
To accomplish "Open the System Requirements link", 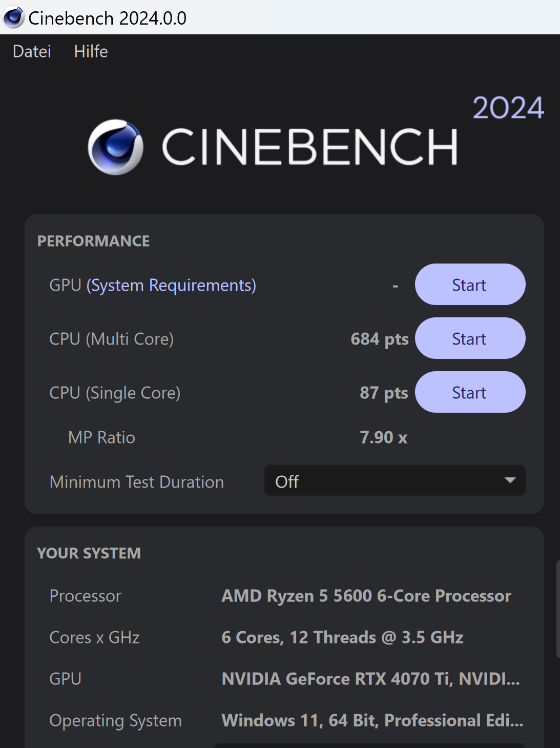I will [172, 285].
